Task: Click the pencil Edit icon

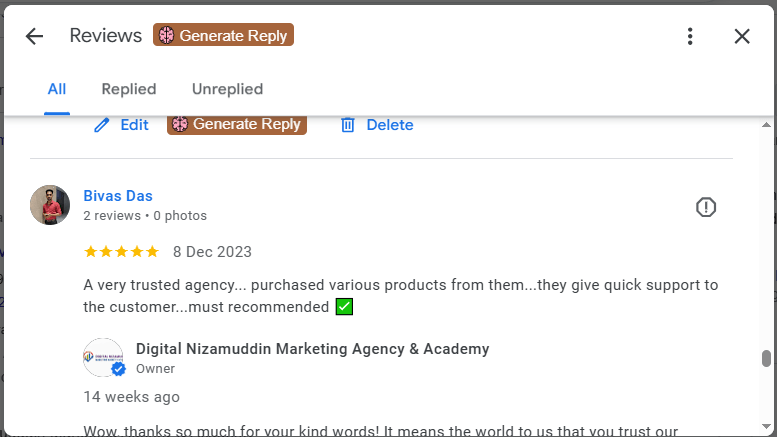Action: (101, 125)
